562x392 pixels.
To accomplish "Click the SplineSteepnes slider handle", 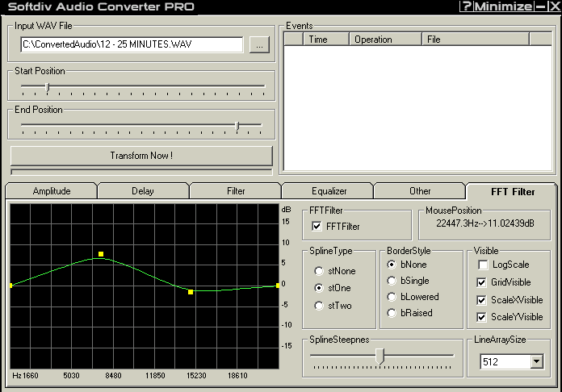I will [380, 357].
